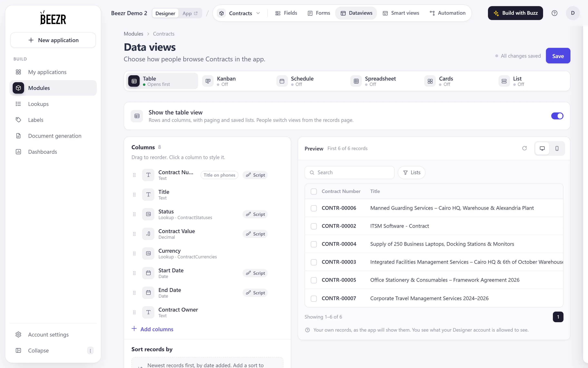Refresh the preview records
Image resolution: width=588 pixels, height=368 pixels.
pyautogui.click(x=524, y=148)
